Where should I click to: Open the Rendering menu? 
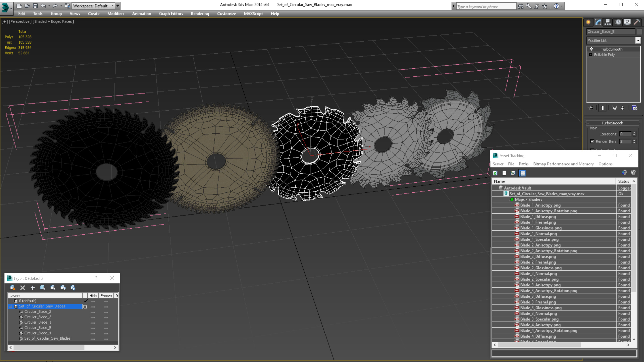tap(200, 14)
